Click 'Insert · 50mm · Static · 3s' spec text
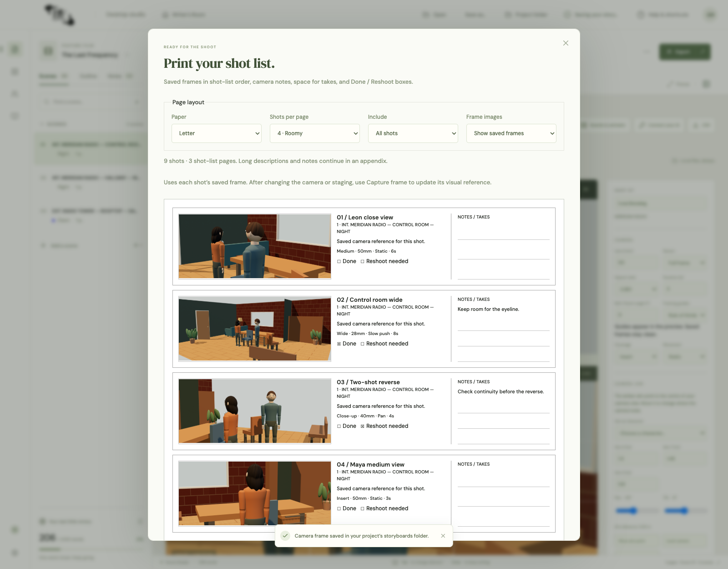Screen dimensions: 728x569 364,498
